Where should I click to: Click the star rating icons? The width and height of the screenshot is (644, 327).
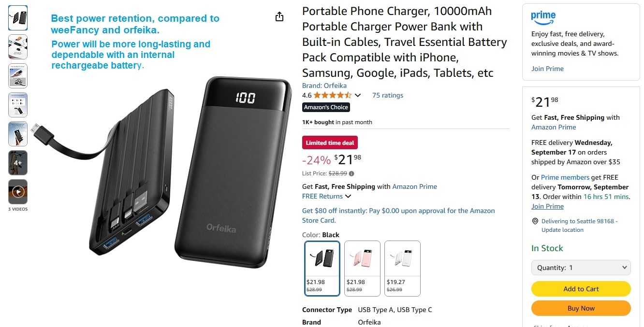point(332,95)
